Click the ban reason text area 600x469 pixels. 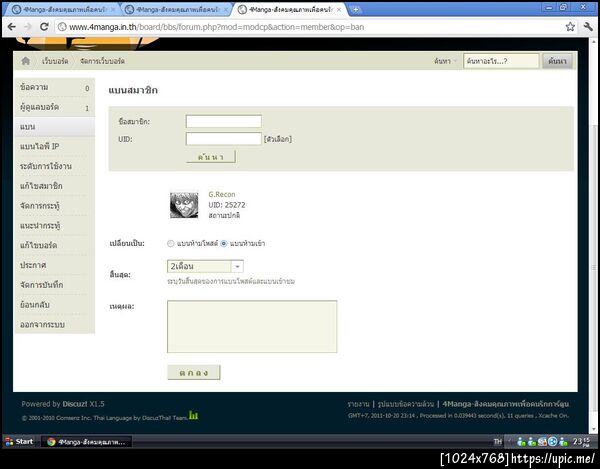pos(252,327)
